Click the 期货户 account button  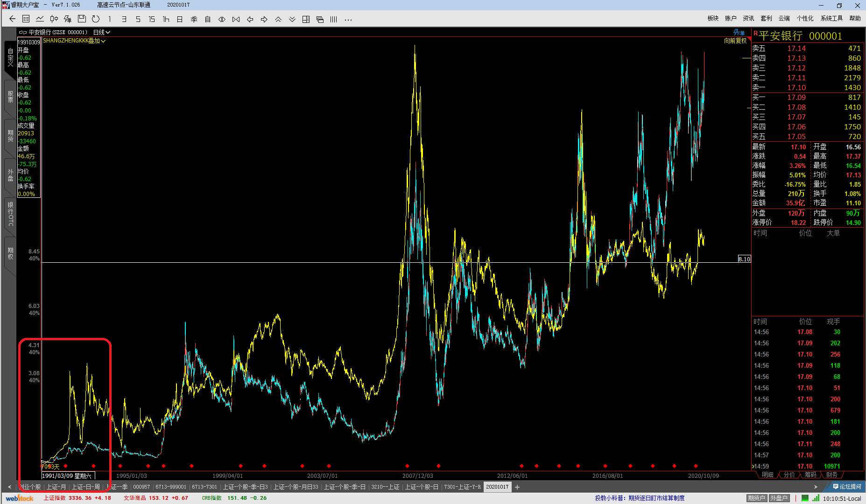pos(756,498)
